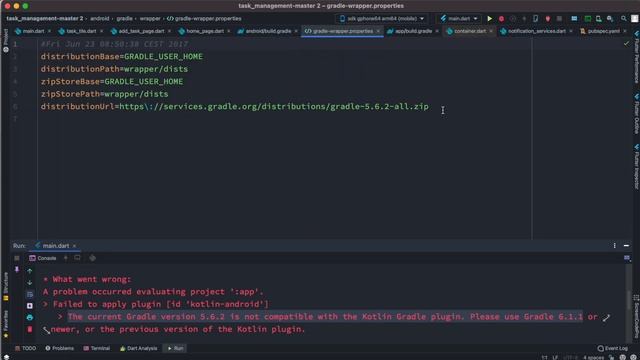Select the Console tab in Run panel
This screenshot has height=360, width=640.
click(x=43, y=258)
